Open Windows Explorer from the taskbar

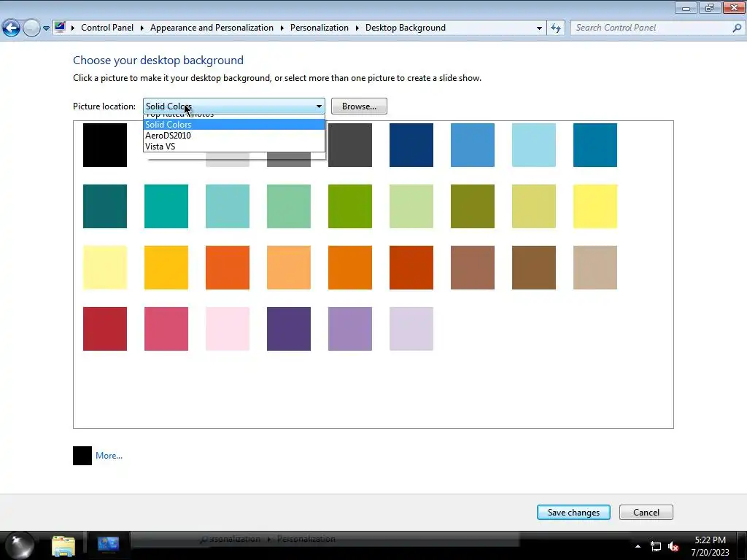point(63,545)
